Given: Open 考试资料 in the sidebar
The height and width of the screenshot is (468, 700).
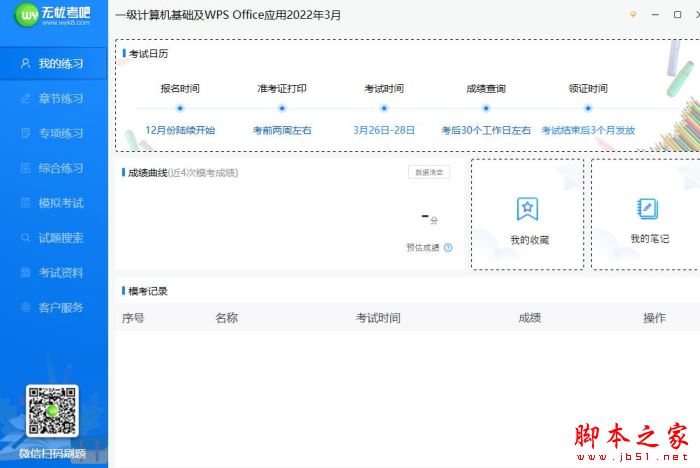Looking at the screenshot, I should [x=54, y=272].
